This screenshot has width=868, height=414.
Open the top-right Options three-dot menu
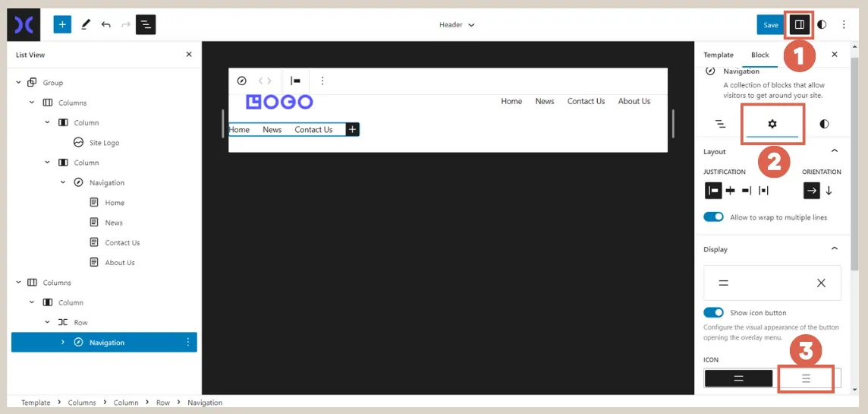point(844,24)
